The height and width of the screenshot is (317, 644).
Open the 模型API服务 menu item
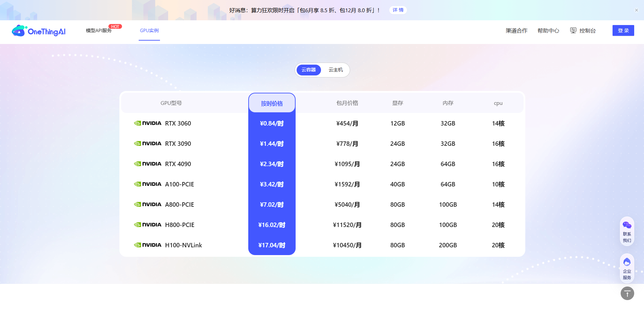(99, 30)
